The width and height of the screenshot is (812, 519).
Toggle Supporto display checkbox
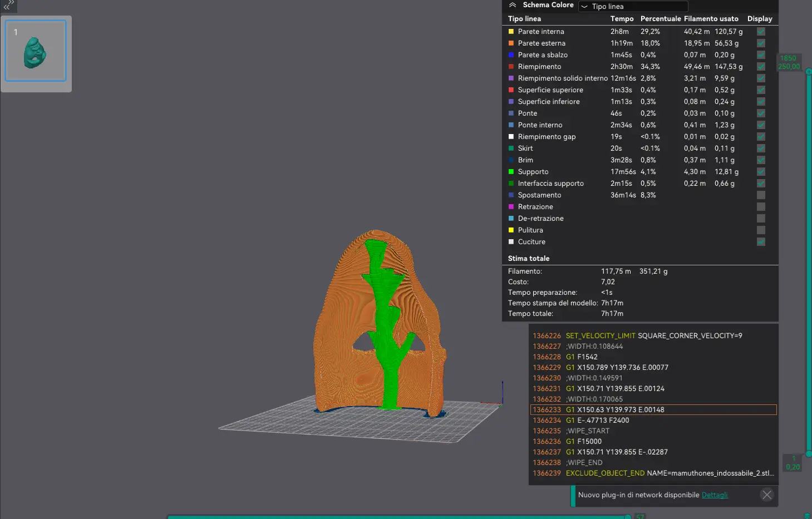click(x=761, y=172)
